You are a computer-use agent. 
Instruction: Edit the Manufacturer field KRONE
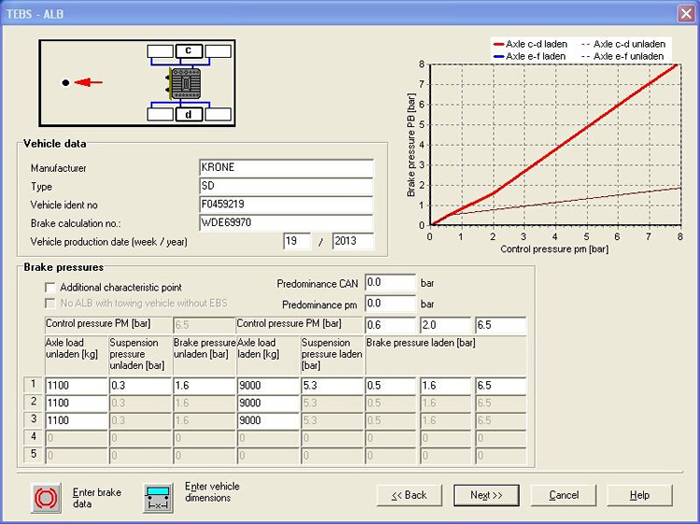pos(286,168)
